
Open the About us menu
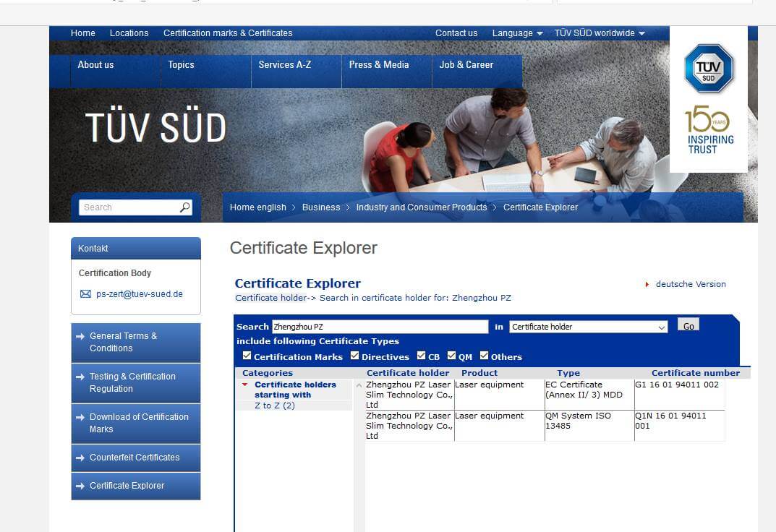(95, 65)
